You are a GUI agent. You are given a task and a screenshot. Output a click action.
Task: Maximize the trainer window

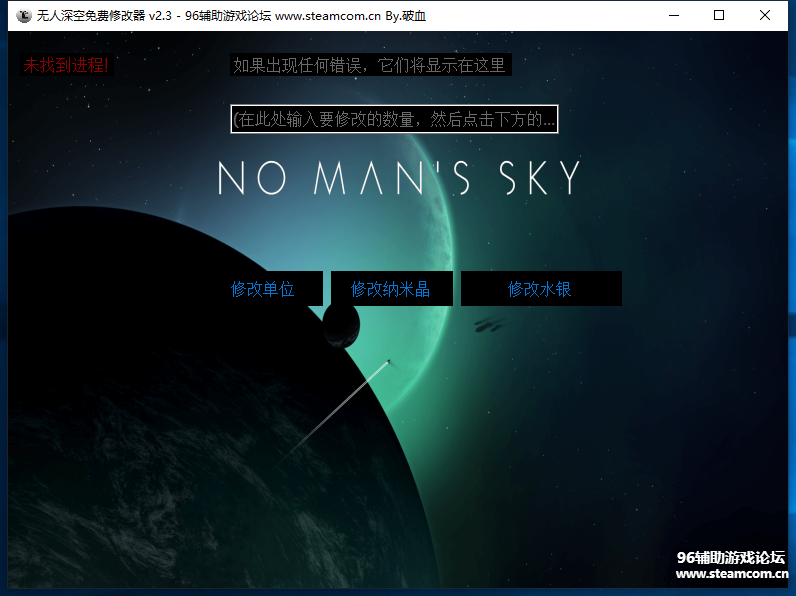tap(719, 15)
